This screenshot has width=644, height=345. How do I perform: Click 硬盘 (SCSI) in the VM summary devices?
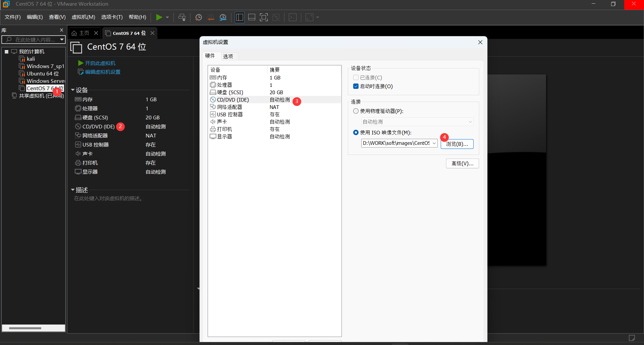pos(95,117)
